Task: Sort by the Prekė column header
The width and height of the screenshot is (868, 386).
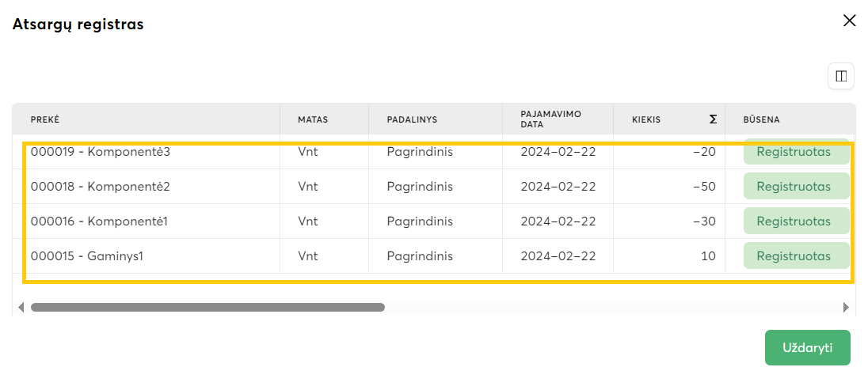Action: pos(45,119)
